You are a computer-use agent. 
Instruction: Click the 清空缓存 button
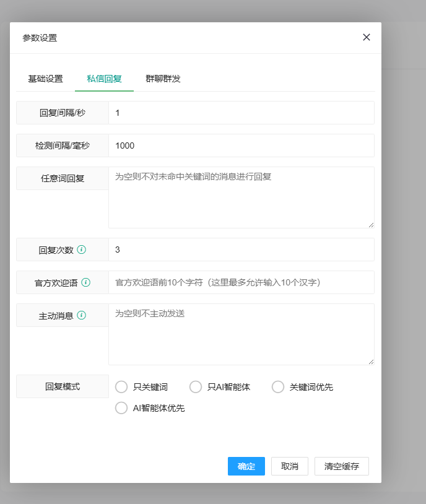click(x=341, y=466)
